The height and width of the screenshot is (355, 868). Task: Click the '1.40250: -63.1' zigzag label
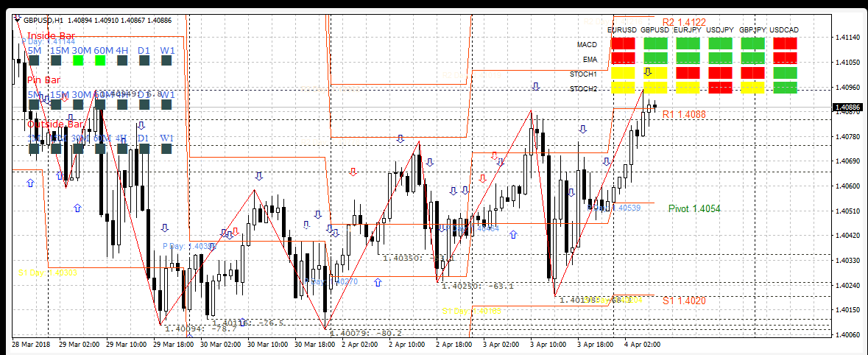pos(478,287)
